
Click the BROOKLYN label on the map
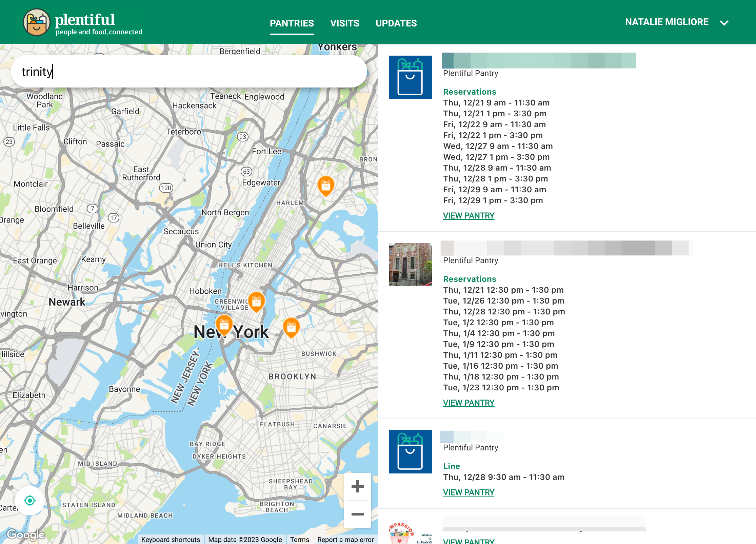tap(293, 376)
